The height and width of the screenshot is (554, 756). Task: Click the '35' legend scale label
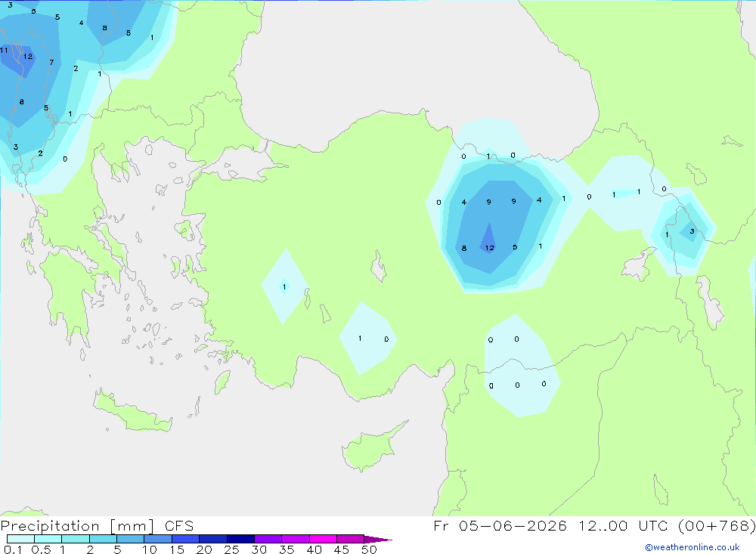pyautogui.click(x=287, y=549)
